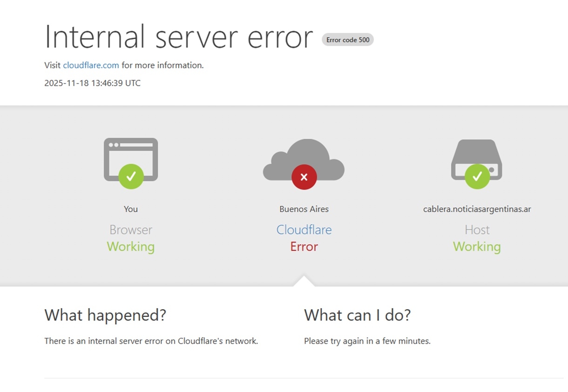Image resolution: width=568 pixels, height=392 pixels.
Task: Click the 'Please try again in a few minutes' text
Action: tap(367, 341)
